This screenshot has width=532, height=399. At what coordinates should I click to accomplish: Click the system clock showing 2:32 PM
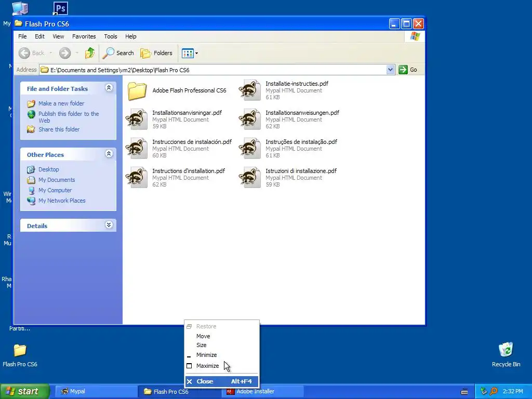tap(513, 391)
